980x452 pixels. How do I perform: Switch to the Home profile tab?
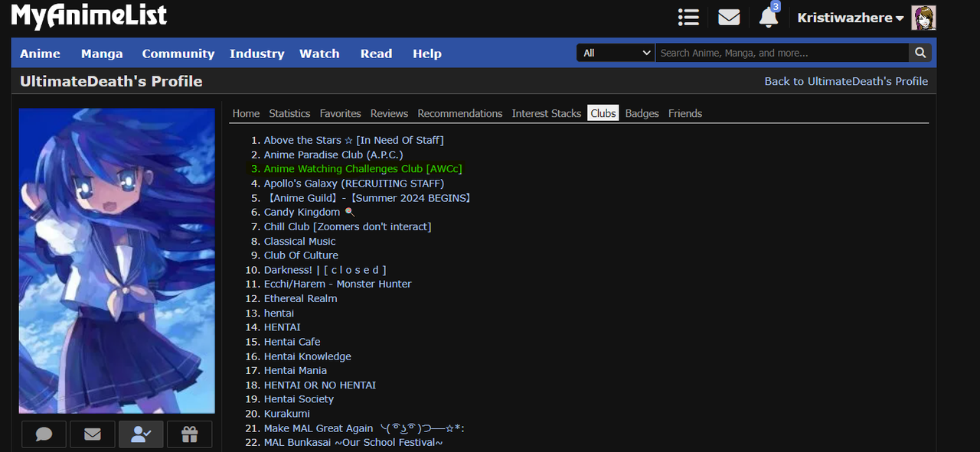[x=246, y=113]
